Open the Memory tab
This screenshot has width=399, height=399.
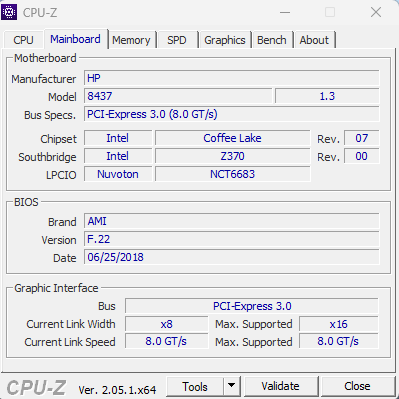131,40
